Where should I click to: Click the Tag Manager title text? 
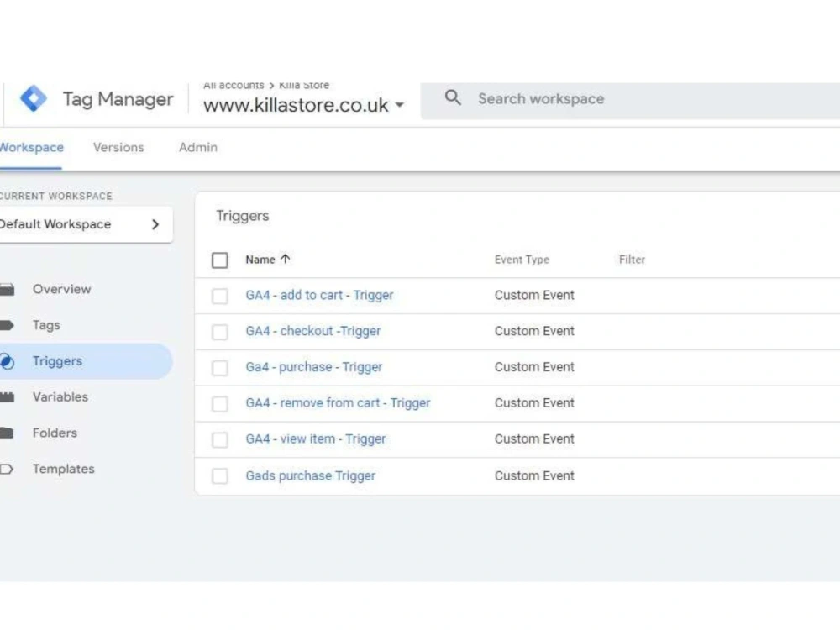[x=118, y=99]
